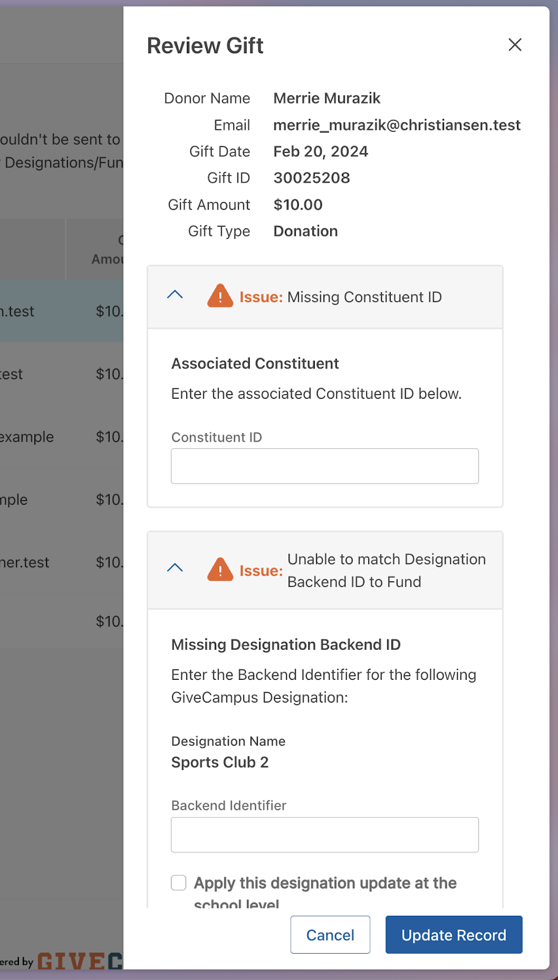
Task: Collapse the Unable to match Designation issue
Action: tap(175, 568)
